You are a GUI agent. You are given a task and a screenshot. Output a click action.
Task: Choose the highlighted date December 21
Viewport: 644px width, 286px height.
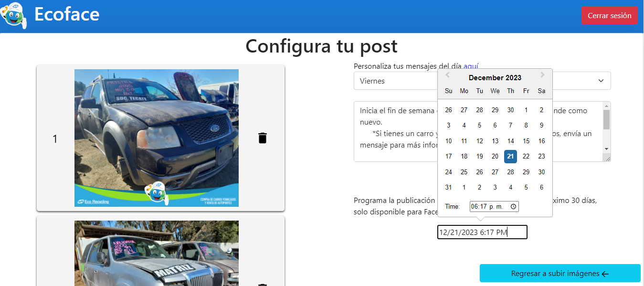click(510, 156)
